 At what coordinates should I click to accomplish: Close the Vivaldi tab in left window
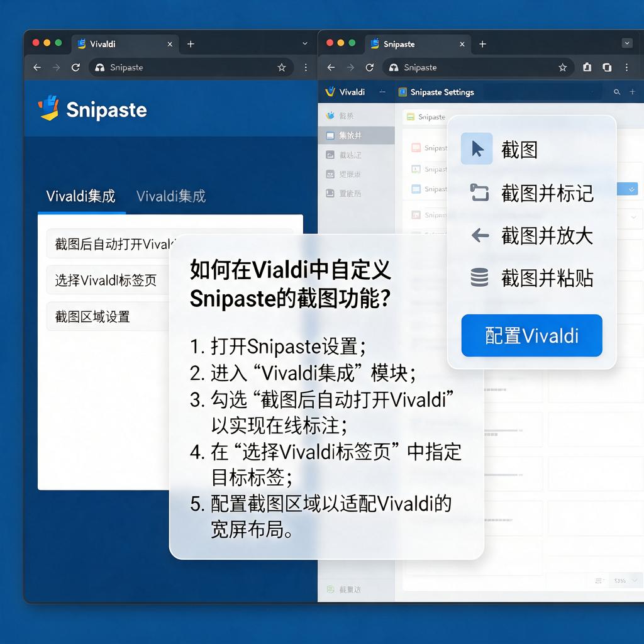[x=170, y=44]
